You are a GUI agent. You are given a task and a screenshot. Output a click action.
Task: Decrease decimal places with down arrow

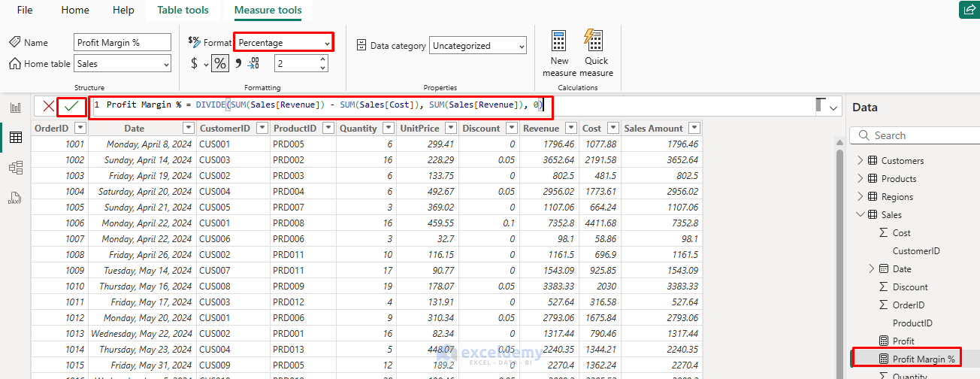[323, 68]
